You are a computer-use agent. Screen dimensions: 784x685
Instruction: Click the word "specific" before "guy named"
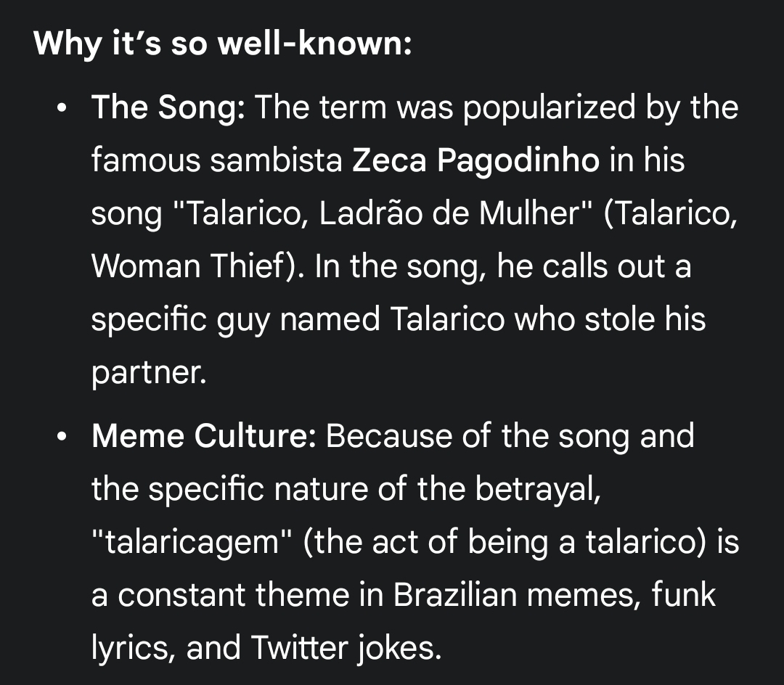148,319
